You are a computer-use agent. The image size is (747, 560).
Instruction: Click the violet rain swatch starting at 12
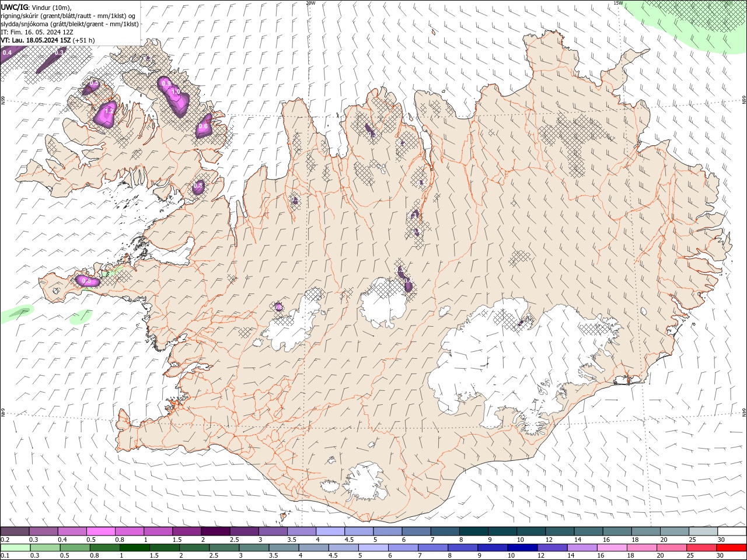553,548
